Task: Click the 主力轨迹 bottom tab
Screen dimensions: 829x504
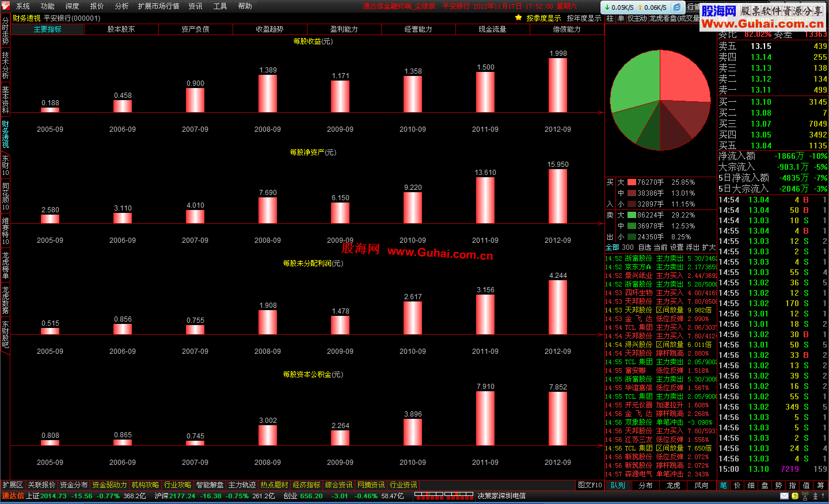Action: [x=242, y=485]
